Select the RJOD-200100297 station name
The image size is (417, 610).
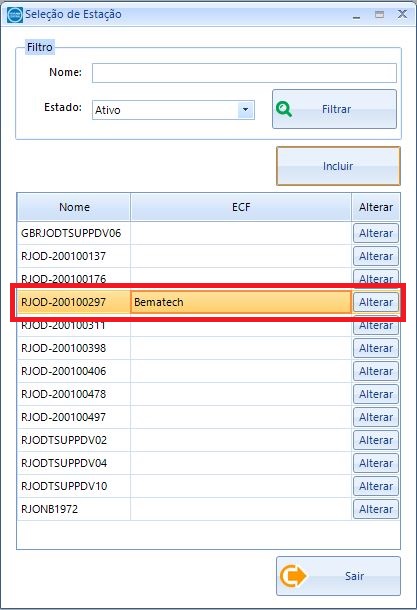[x=63, y=302]
